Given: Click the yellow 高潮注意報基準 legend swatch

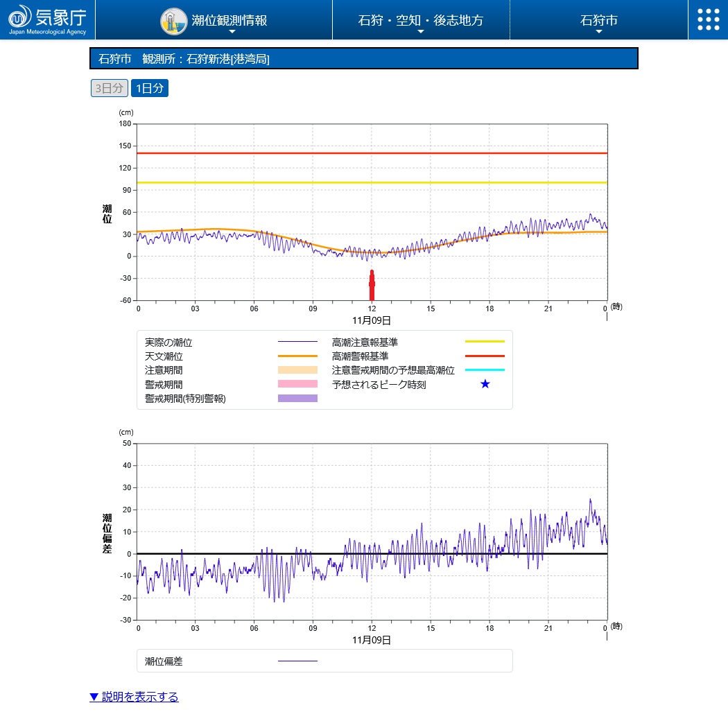Looking at the screenshot, I should pos(485,342).
